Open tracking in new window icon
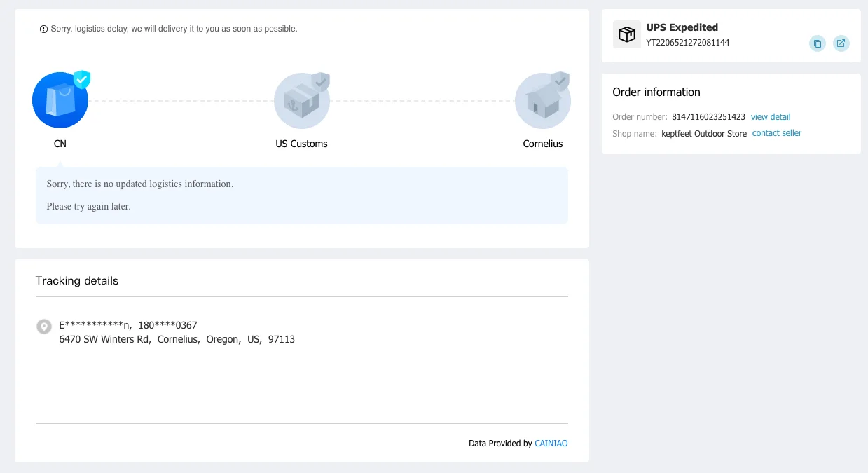 pyautogui.click(x=841, y=43)
